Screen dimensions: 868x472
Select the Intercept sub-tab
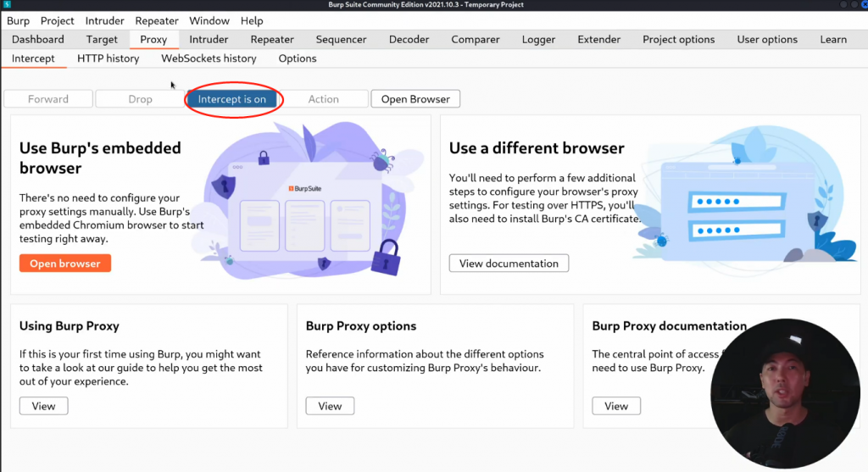pyautogui.click(x=33, y=58)
